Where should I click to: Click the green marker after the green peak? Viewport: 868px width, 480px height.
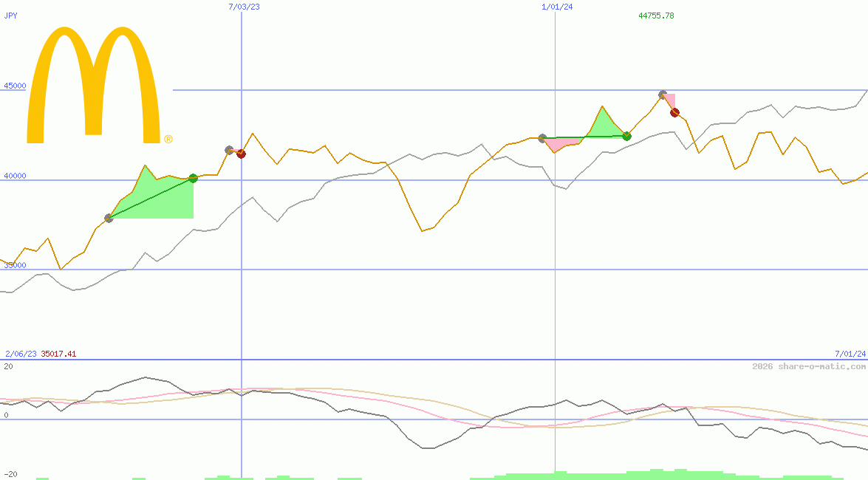pyautogui.click(x=626, y=136)
